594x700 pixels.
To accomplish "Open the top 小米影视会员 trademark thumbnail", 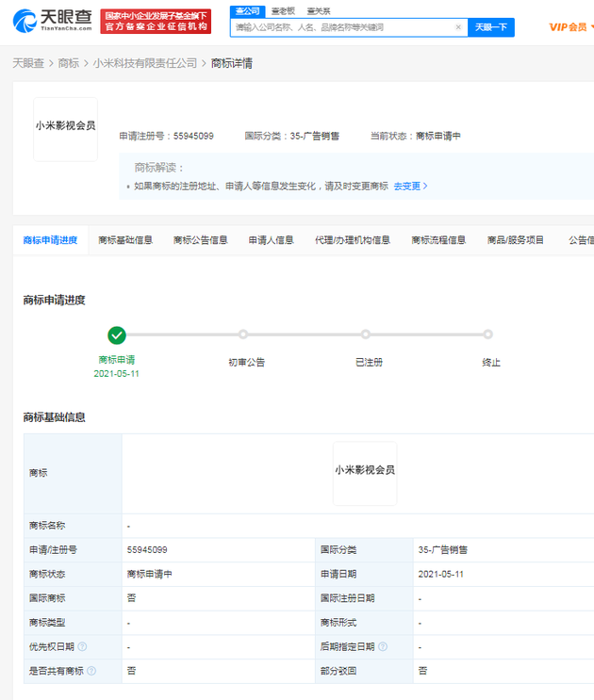I will pyautogui.click(x=66, y=129).
